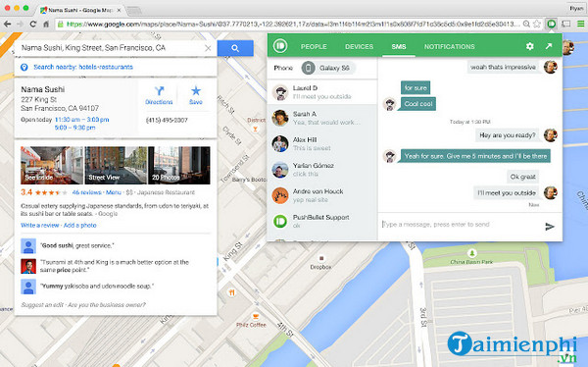Open the 20 Photos thumbnail
The width and height of the screenshot is (588, 367).
[179, 165]
